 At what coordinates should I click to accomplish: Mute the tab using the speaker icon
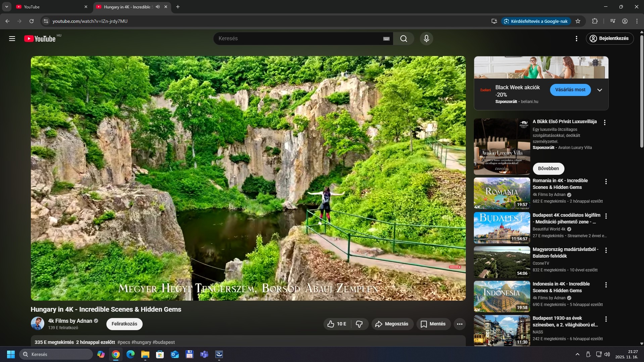(158, 7)
